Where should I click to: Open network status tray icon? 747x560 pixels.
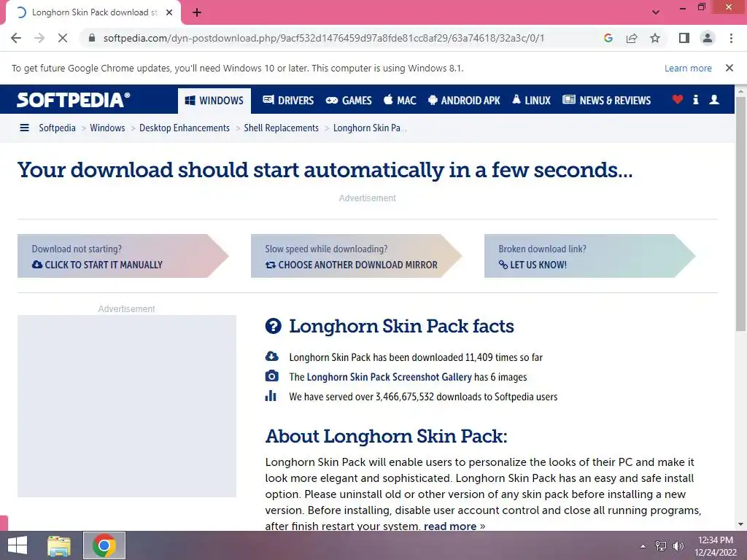(x=661, y=546)
